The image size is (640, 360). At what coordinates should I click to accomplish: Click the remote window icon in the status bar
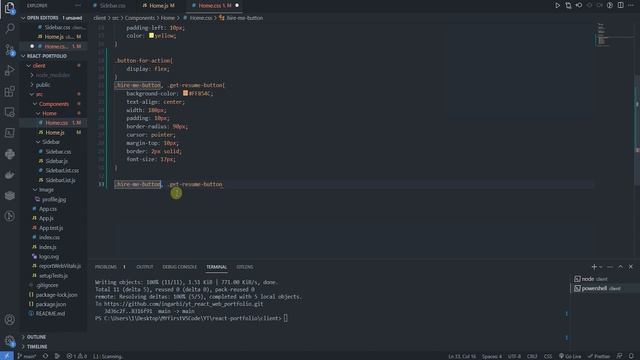coord(7,356)
